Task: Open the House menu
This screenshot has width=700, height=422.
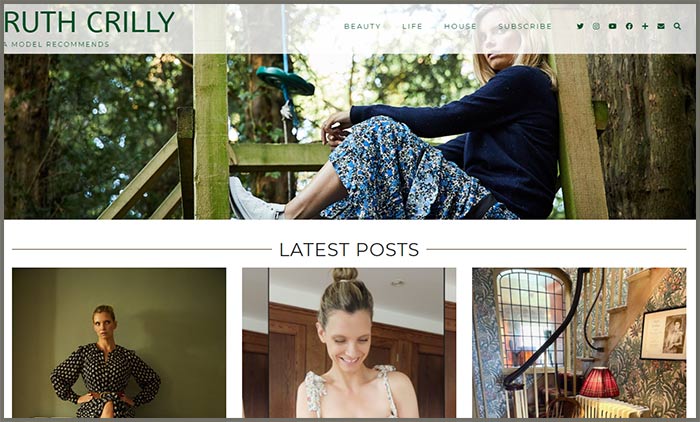Action: [460, 26]
